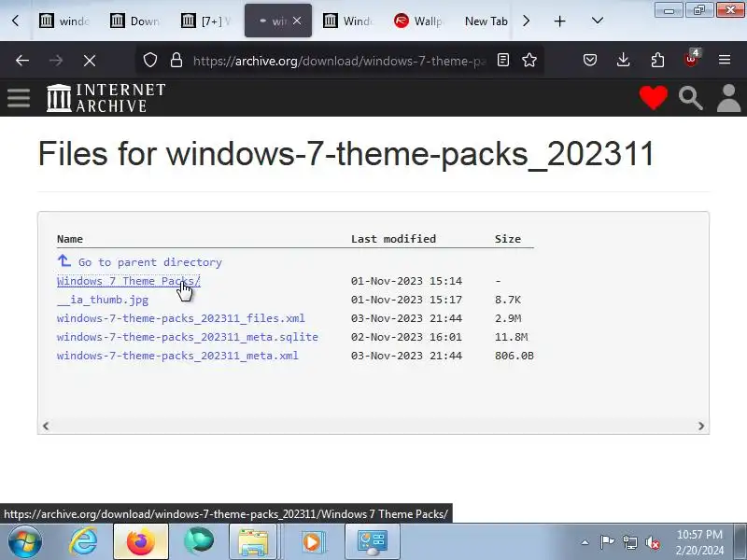Image resolution: width=747 pixels, height=560 pixels.
Task: Click the listing's left scroll arrow
Action: coord(46,426)
